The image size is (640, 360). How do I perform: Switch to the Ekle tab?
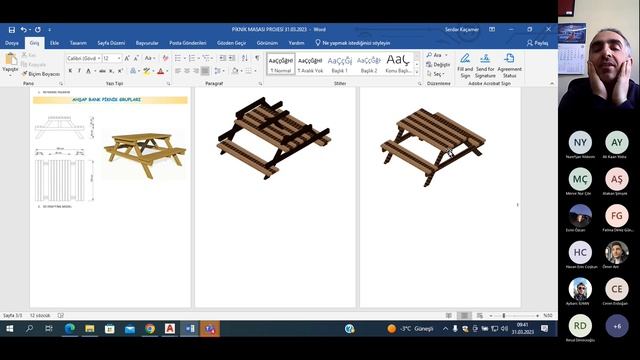coord(54,43)
